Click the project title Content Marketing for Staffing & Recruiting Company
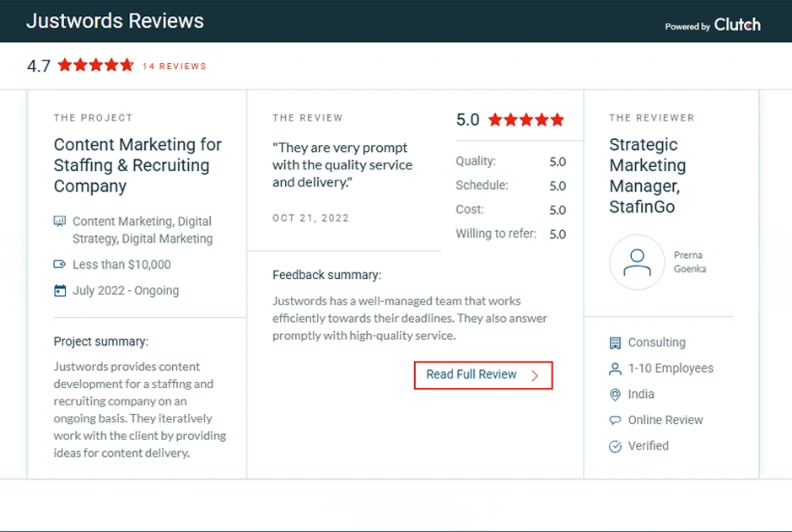 (x=137, y=165)
